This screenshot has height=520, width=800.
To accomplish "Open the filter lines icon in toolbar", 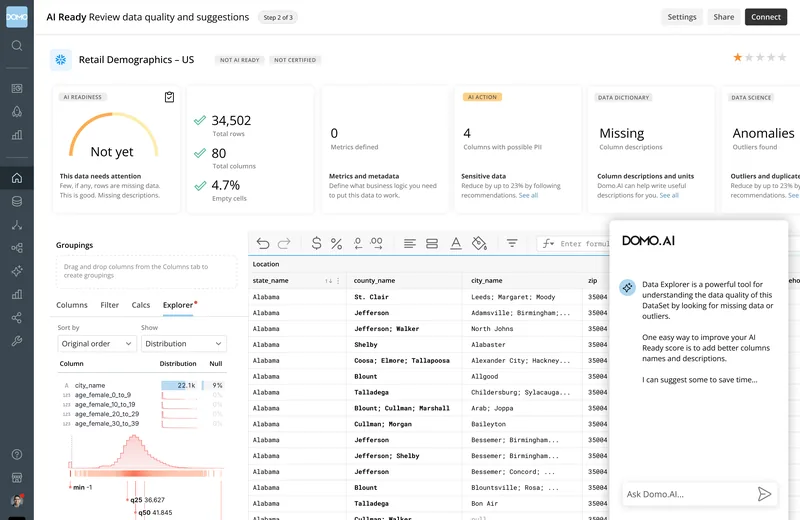I will [512, 243].
